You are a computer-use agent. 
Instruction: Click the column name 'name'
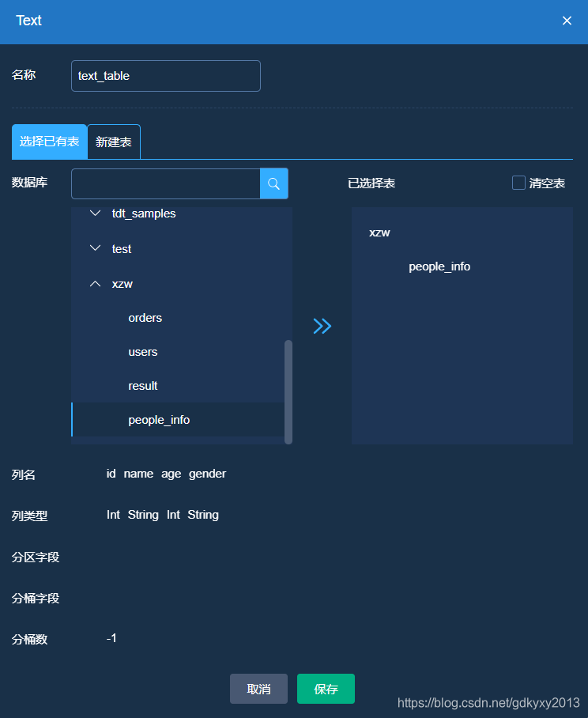(138, 474)
